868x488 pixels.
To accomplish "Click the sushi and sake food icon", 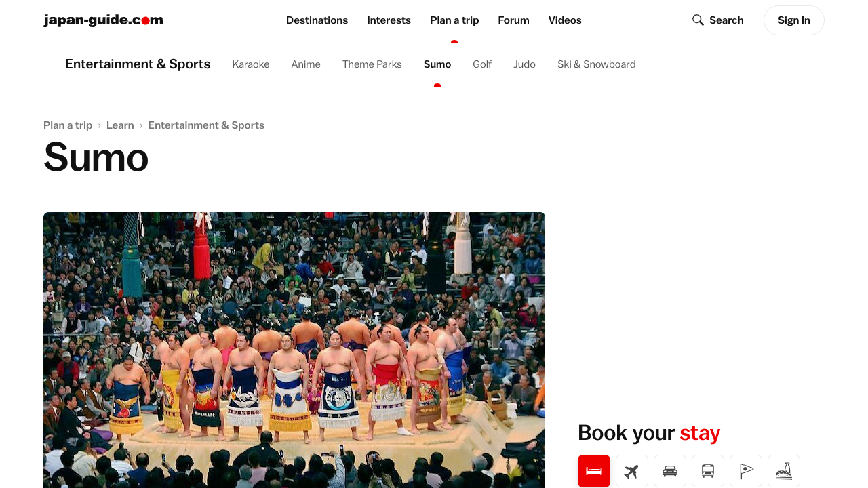I will [x=784, y=471].
